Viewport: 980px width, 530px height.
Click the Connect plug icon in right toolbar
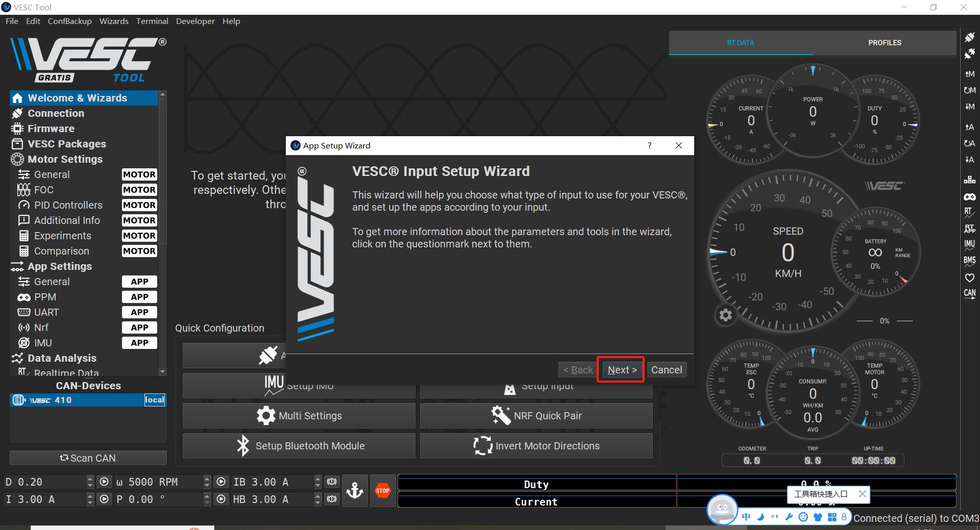(x=969, y=37)
